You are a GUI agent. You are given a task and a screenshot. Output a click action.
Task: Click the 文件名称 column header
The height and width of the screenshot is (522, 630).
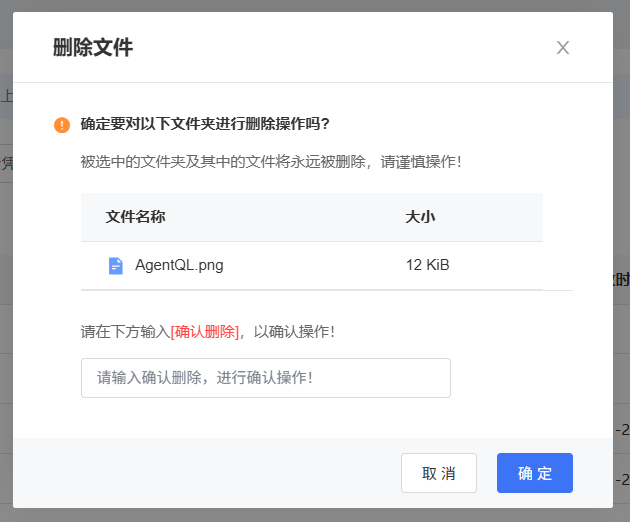point(135,217)
